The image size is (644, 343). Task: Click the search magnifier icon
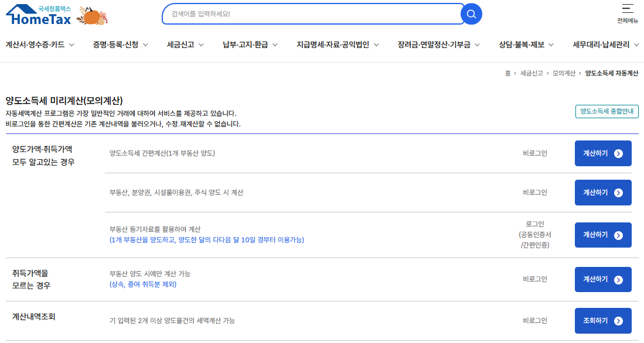pos(471,15)
